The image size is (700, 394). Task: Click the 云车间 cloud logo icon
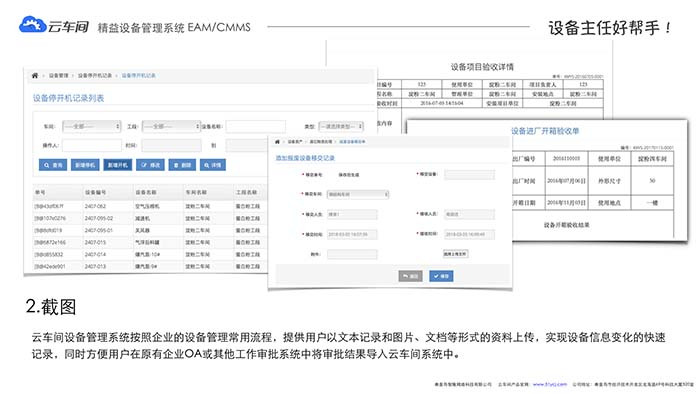tap(32, 25)
